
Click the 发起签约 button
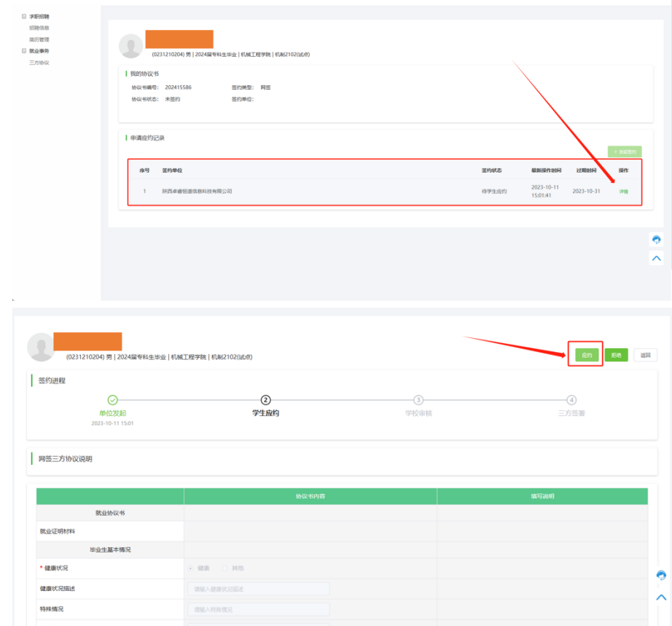625,152
